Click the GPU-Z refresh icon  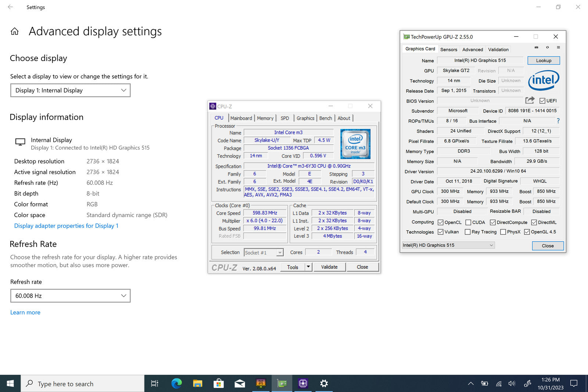click(547, 47)
